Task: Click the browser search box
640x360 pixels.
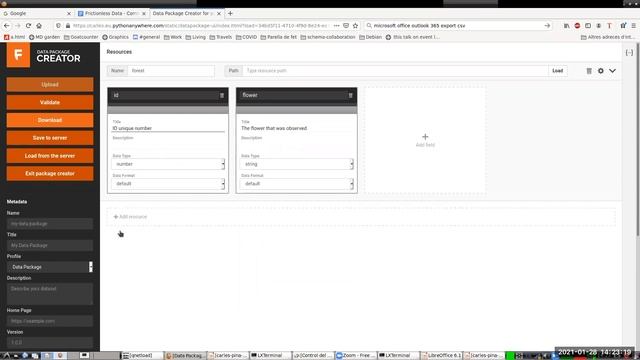Action: [x=457, y=25]
